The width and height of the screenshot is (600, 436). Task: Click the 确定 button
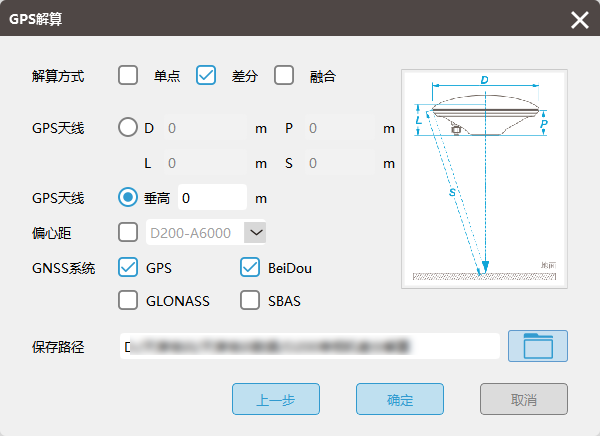[400, 399]
